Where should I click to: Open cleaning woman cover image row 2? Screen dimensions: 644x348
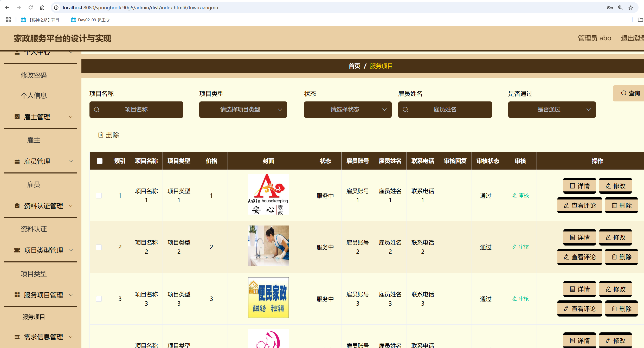coord(268,246)
